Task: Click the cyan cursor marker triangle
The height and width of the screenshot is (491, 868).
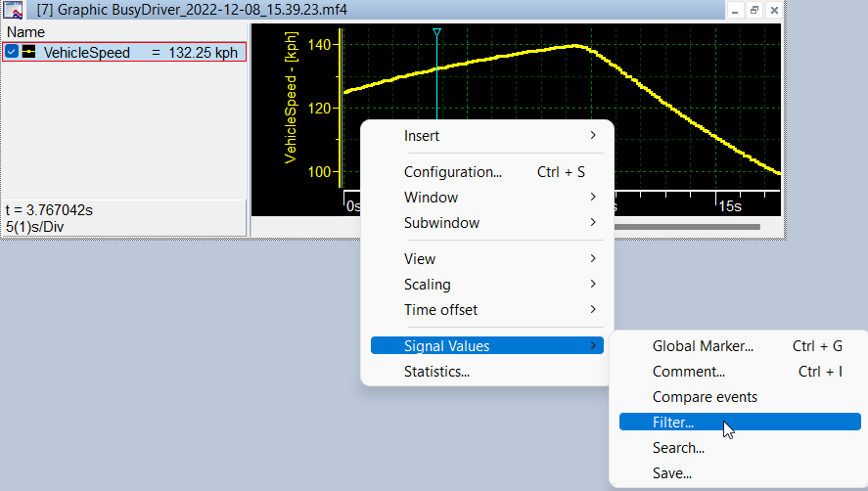Action: 436,32
